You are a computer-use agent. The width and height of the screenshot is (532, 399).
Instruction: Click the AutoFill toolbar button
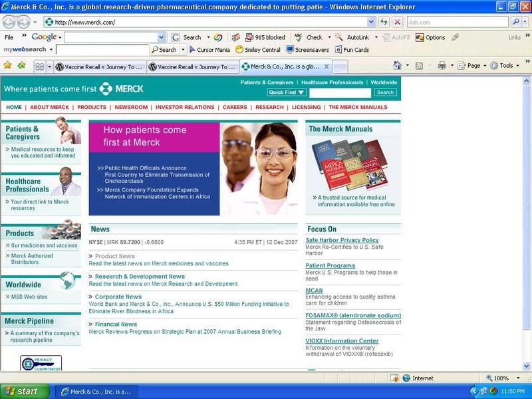(x=396, y=37)
